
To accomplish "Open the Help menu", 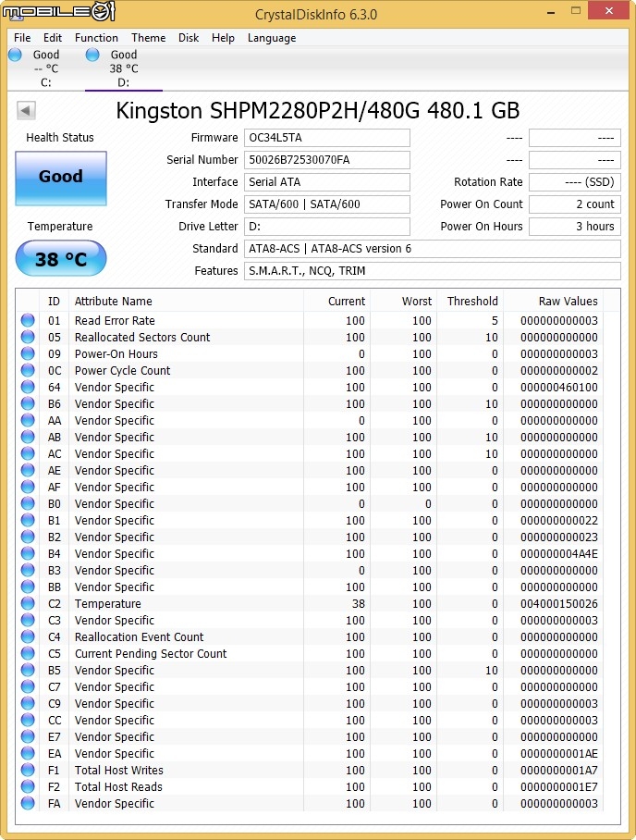I will pyautogui.click(x=223, y=38).
